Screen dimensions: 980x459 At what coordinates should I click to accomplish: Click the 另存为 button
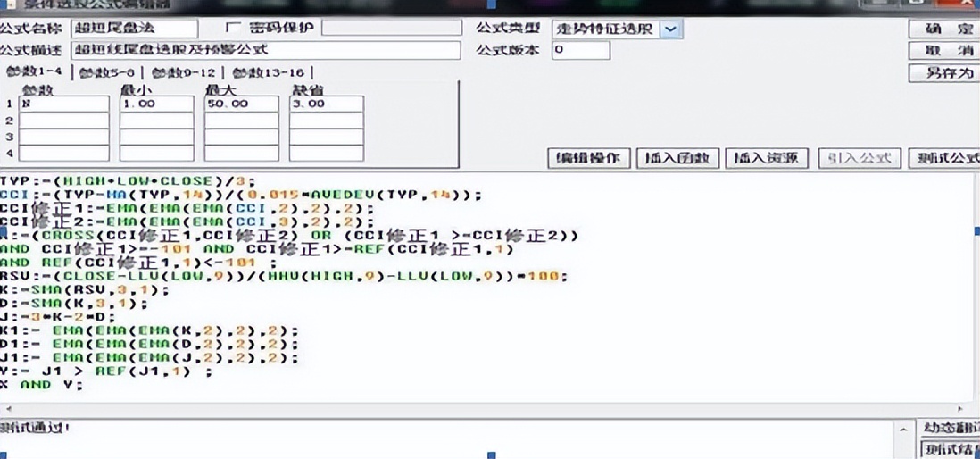click(x=943, y=73)
